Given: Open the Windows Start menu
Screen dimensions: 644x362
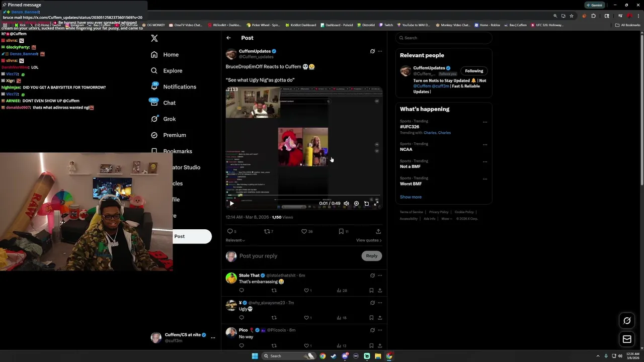Looking at the screenshot, I should click(x=255, y=356).
